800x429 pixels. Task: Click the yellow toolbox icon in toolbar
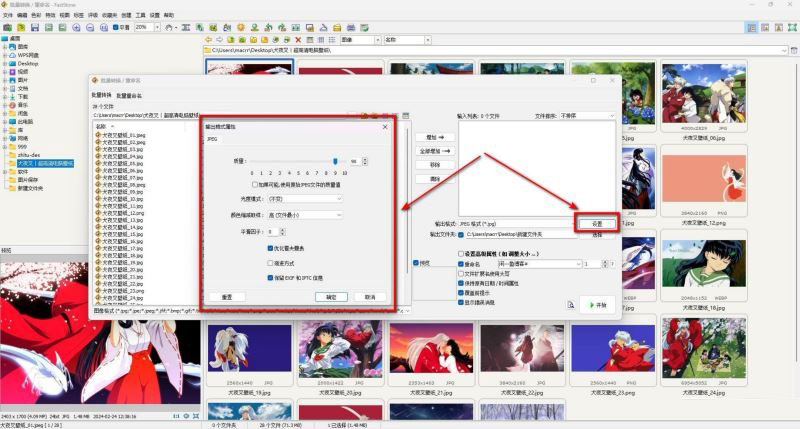coord(337,28)
